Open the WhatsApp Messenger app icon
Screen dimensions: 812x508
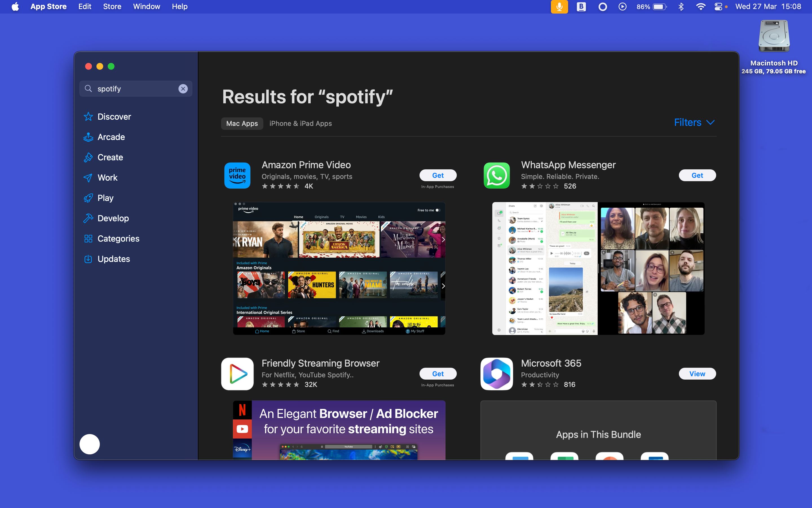(497, 175)
